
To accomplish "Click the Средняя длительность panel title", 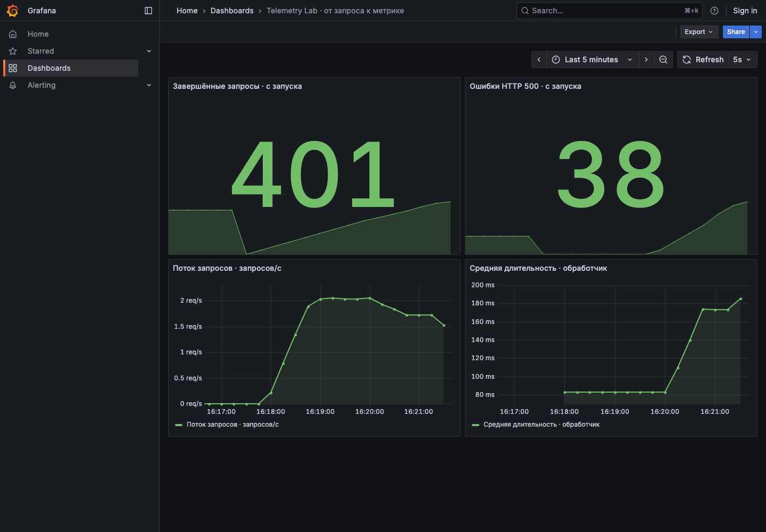I will click(538, 268).
